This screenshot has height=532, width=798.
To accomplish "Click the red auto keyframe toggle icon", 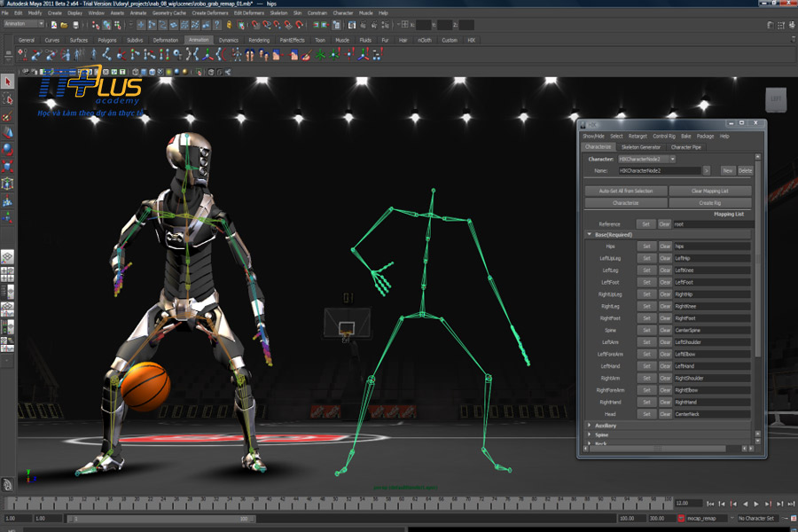I will tap(681, 518).
